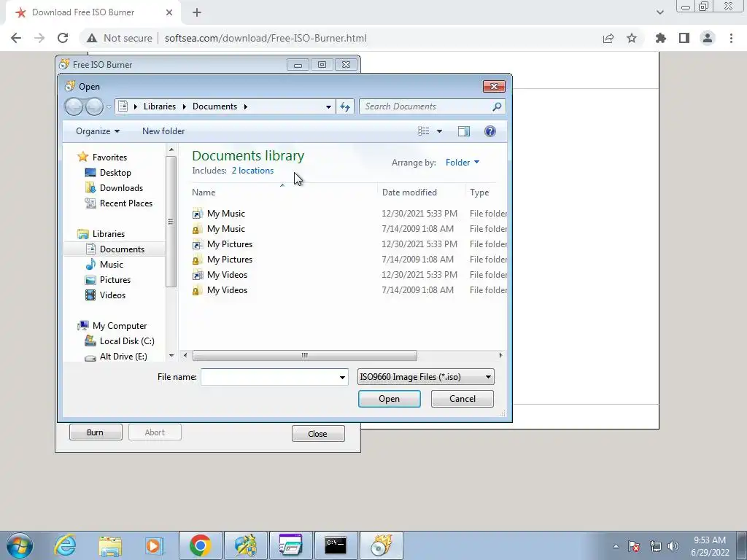Sort by the Type column header

(x=479, y=192)
